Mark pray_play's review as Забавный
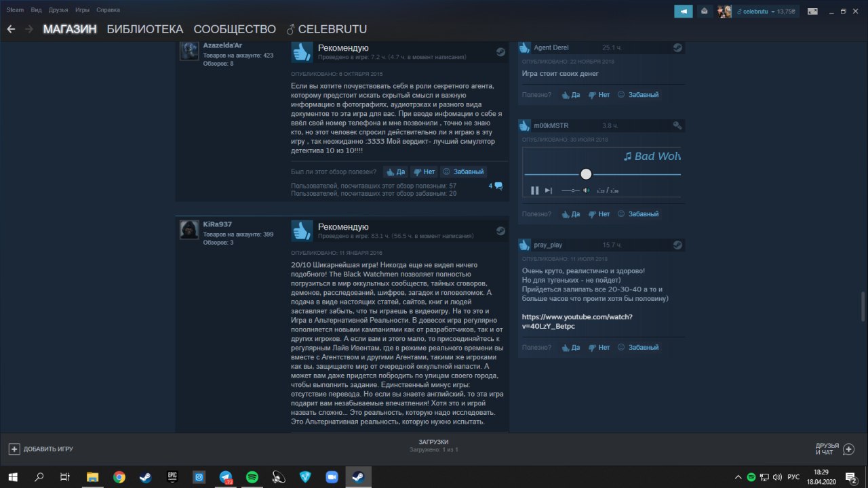The width and height of the screenshot is (868, 488). pos(638,348)
